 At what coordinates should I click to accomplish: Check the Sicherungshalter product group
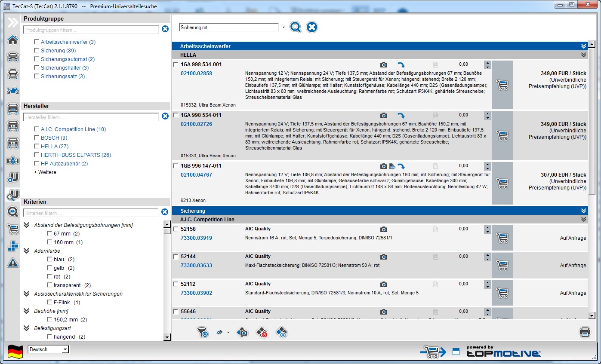37,68
